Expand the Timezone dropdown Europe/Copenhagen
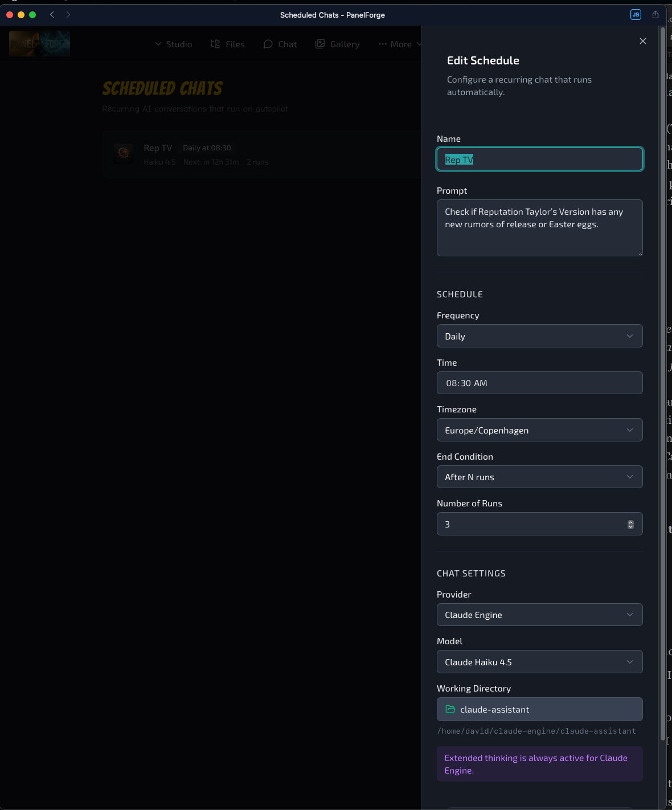672x810 pixels. [539, 430]
